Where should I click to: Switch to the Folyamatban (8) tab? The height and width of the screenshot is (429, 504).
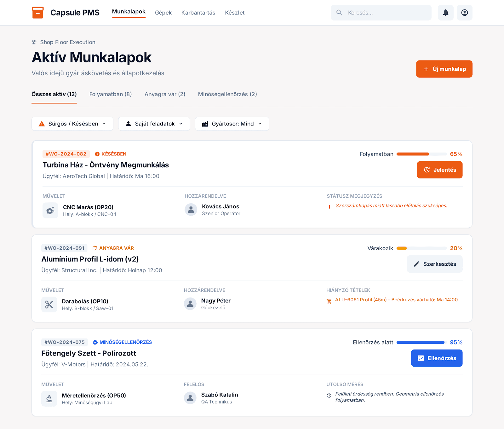pyautogui.click(x=110, y=94)
